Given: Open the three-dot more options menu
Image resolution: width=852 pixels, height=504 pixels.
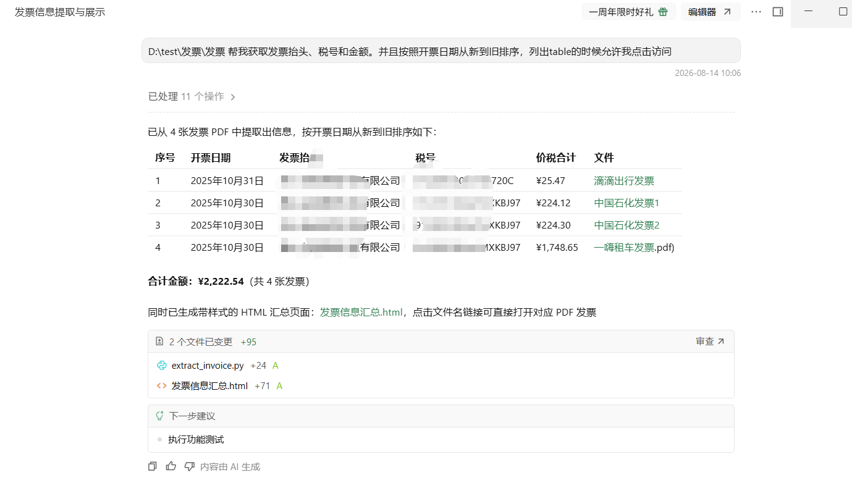Looking at the screenshot, I should 756,12.
